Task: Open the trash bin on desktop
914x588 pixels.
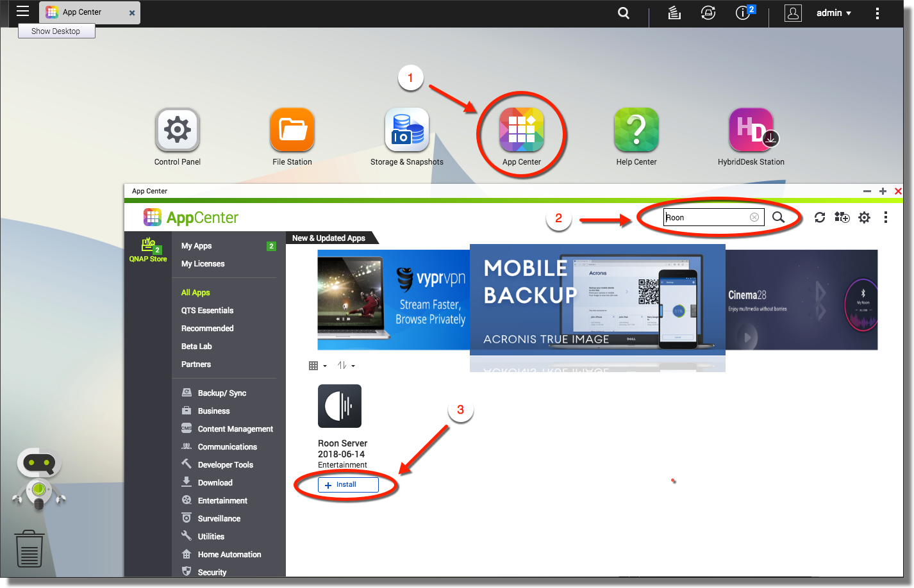Action: (x=29, y=548)
